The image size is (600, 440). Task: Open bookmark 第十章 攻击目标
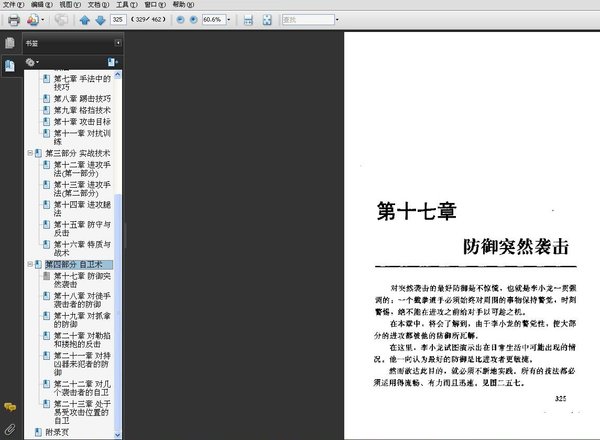pyautogui.click(x=82, y=122)
